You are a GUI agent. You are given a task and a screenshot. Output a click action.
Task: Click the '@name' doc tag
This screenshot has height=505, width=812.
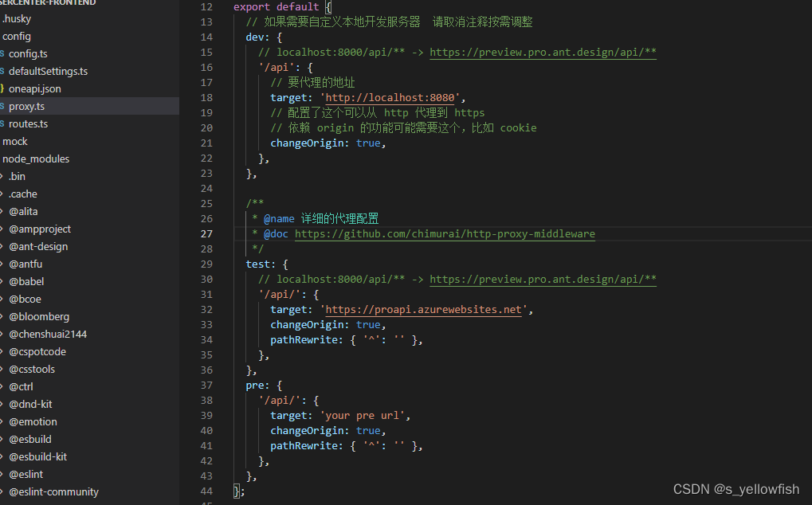tap(279, 219)
